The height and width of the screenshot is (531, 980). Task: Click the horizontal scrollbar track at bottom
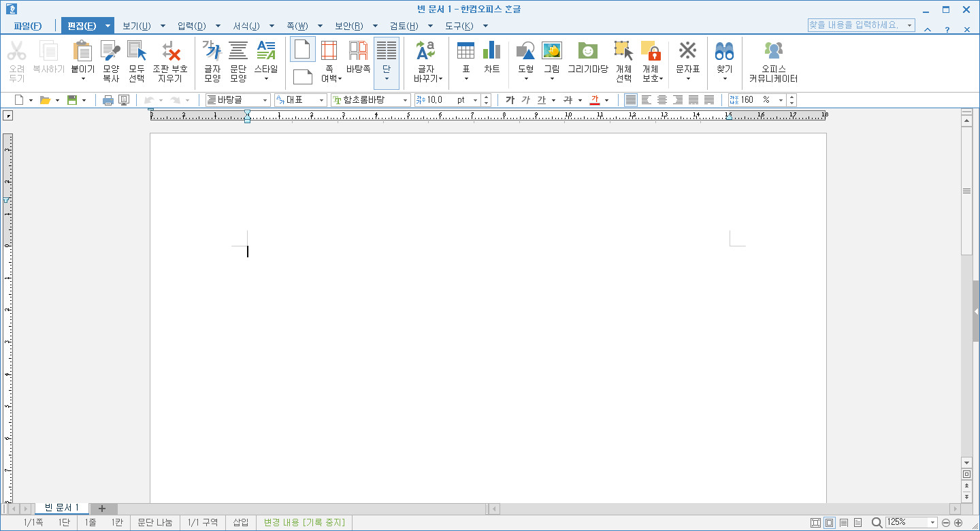[725, 509]
